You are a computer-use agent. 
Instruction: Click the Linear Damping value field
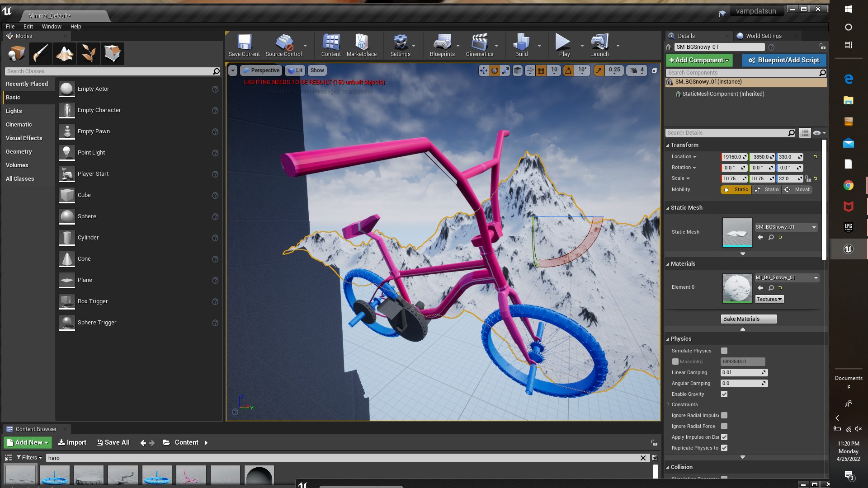(744, 372)
